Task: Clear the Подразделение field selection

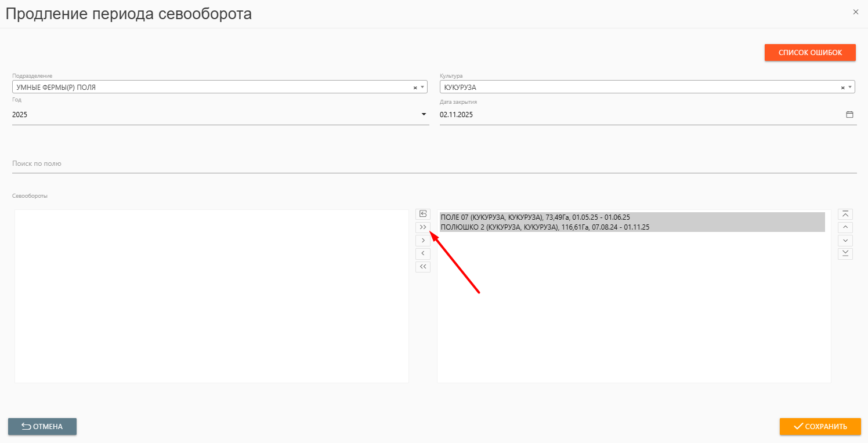Action: (415, 88)
